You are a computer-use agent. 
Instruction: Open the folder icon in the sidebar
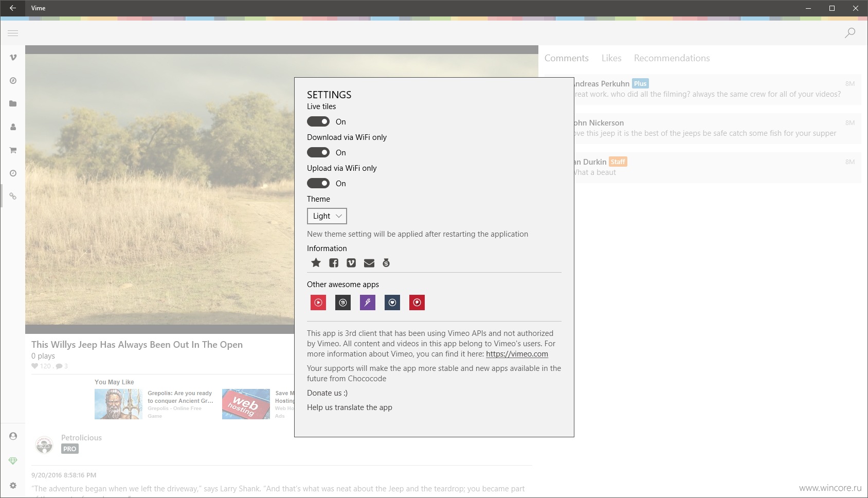(13, 103)
